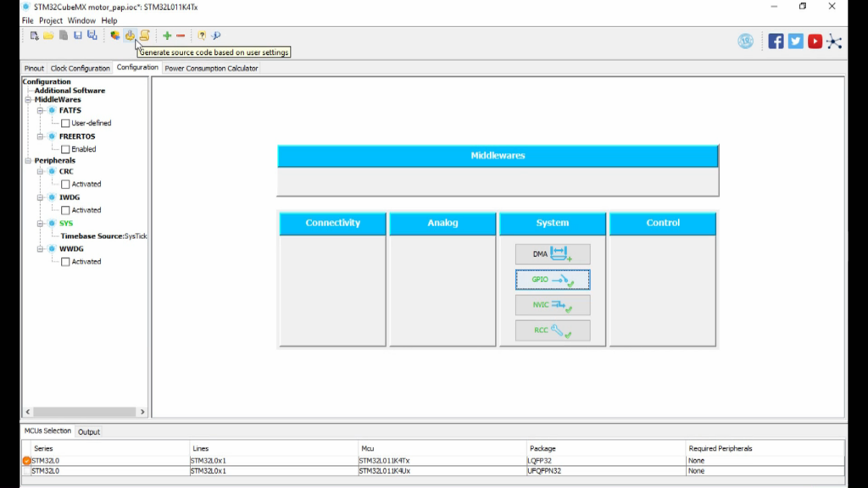This screenshot has width=868, height=488.
Task: Click the New Project toolbar icon
Action: click(x=34, y=36)
